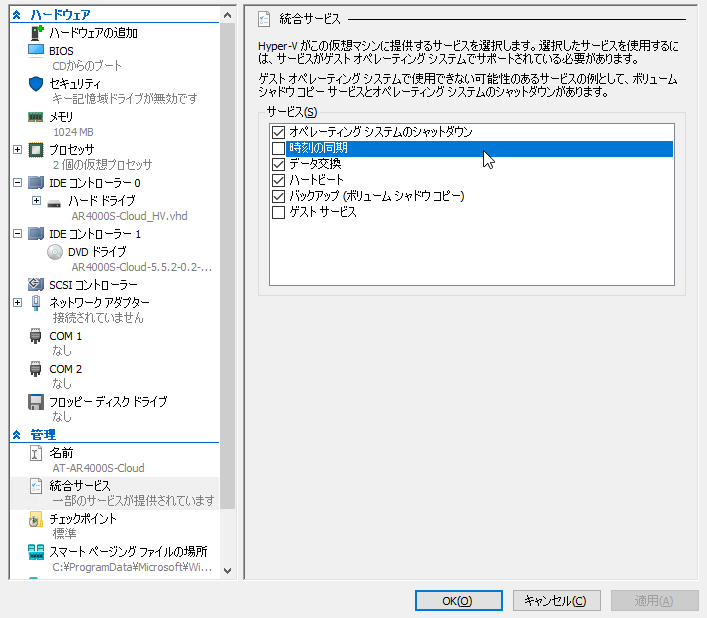
Task: Click the 適用(A) button
Action: pos(655,601)
